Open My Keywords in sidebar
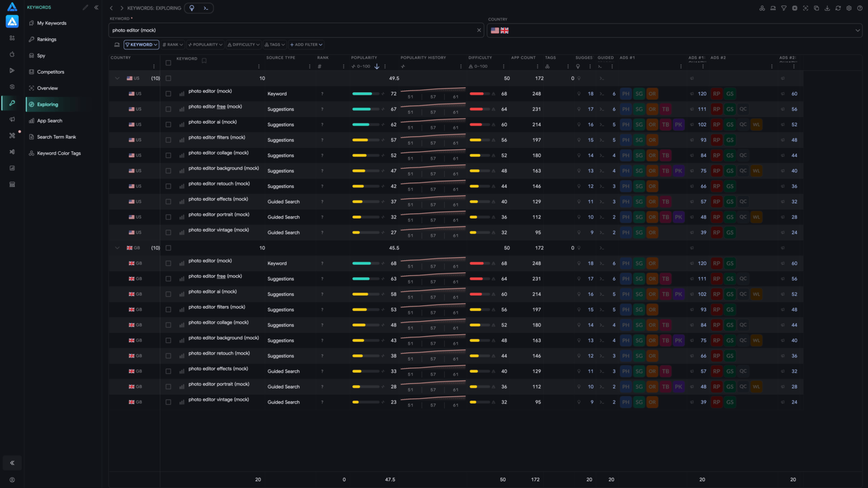This screenshot has height=488, width=868. (51, 23)
